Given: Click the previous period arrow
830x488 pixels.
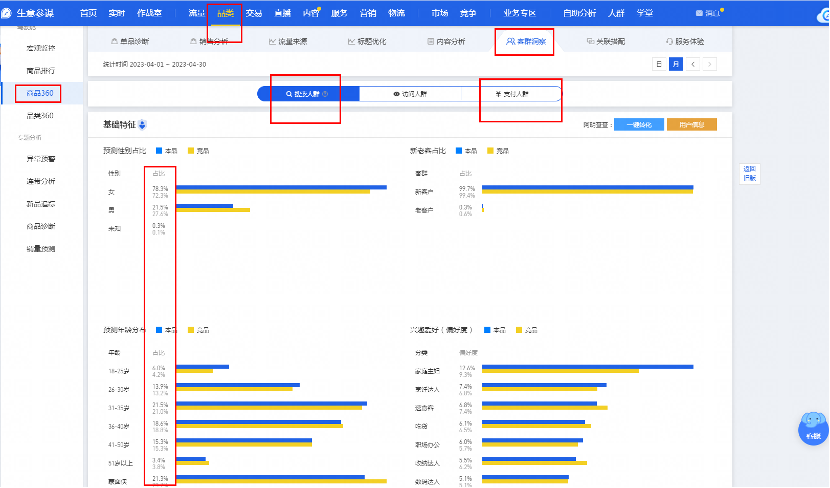Looking at the screenshot, I should [692, 64].
